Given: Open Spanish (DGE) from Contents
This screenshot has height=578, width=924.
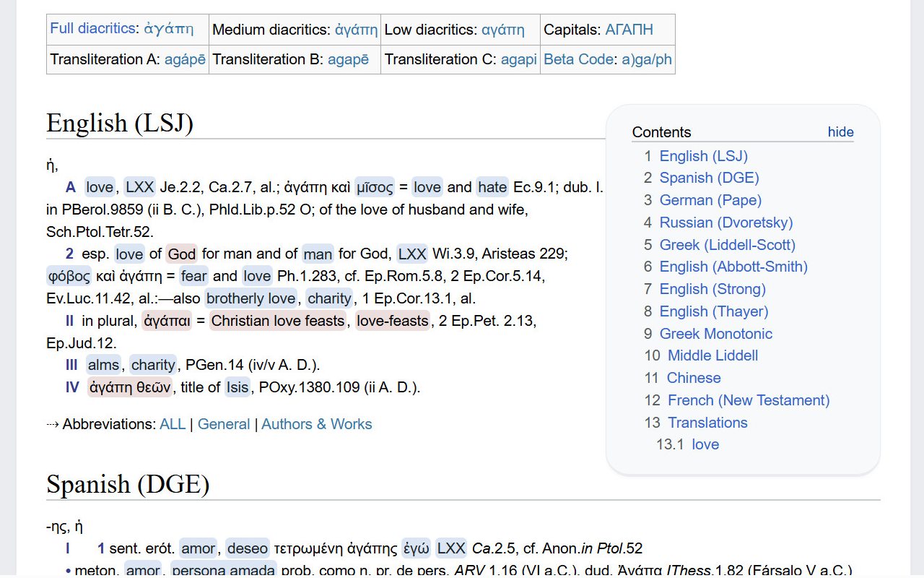Looking at the screenshot, I should [709, 178].
